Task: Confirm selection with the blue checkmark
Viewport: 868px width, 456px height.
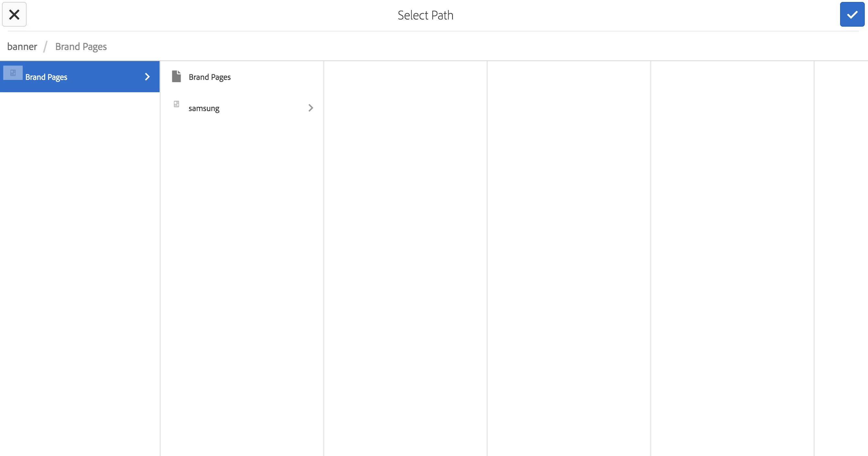Action: (852, 15)
